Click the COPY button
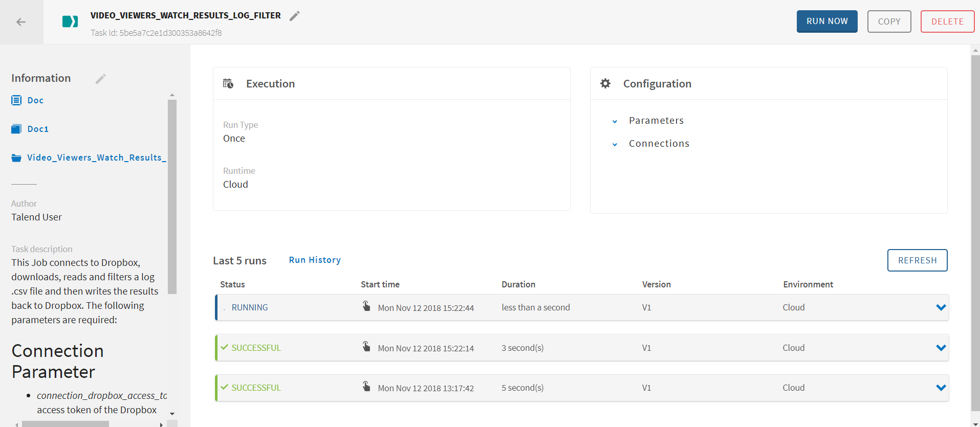 click(x=889, y=21)
